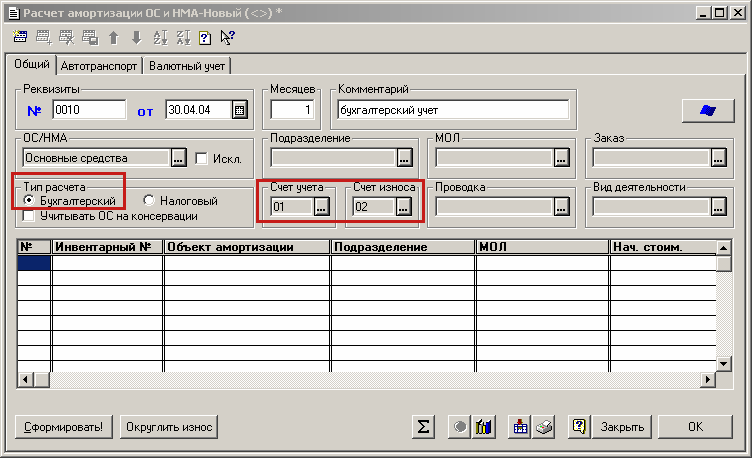752x458 pixels.
Task: Click the bar chart icon at bottom
Action: [x=485, y=427]
